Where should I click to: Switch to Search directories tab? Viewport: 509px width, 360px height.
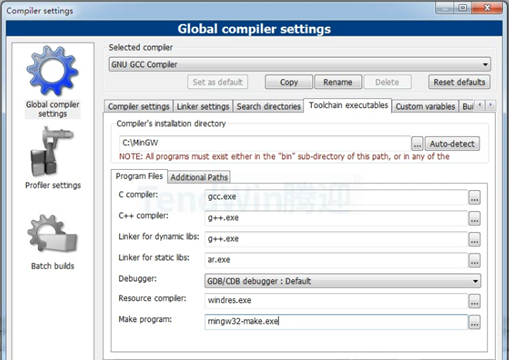click(268, 107)
